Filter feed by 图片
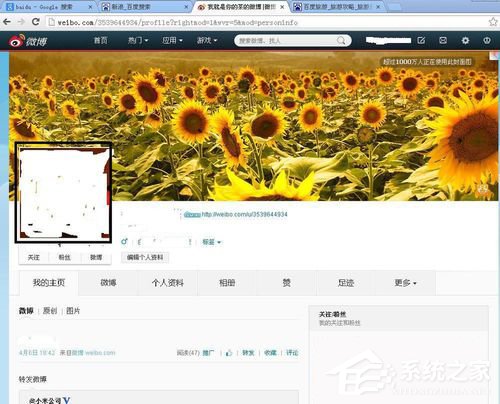Image resolution: width=500 pixels, height=404 pixels. pyautogui.click(x=73, y=311)
